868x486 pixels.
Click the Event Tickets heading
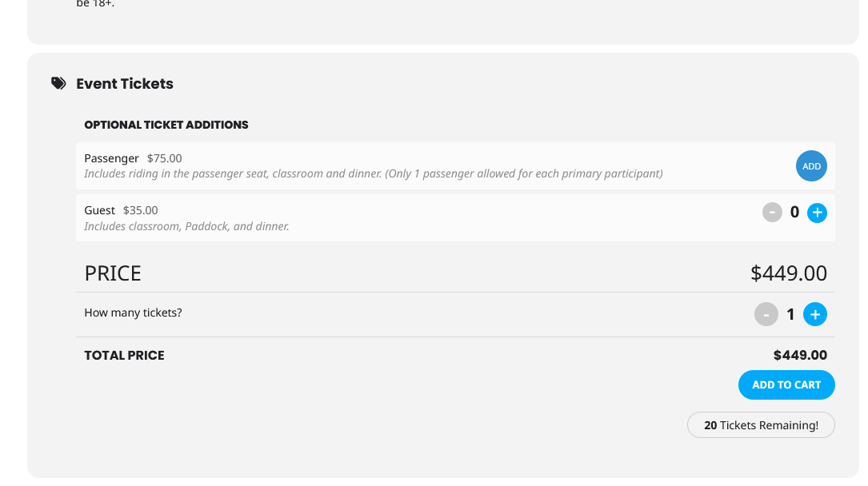125,83
